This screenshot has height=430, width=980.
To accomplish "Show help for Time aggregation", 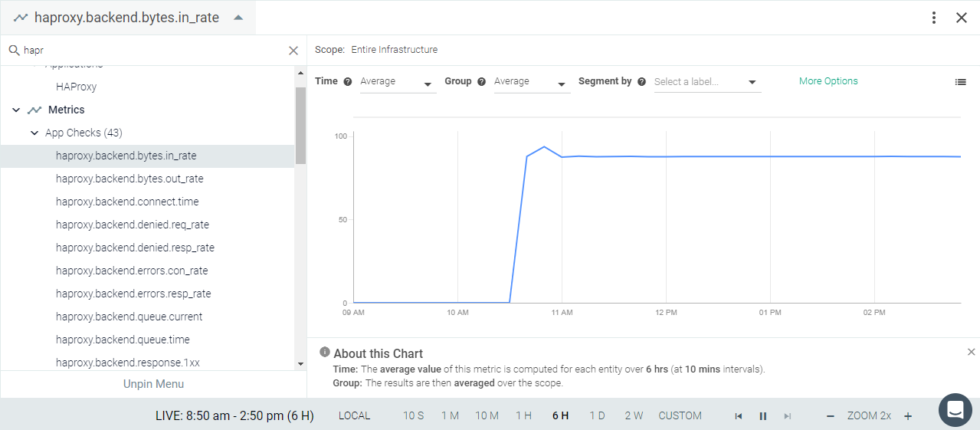I will (x=348, y=81).
